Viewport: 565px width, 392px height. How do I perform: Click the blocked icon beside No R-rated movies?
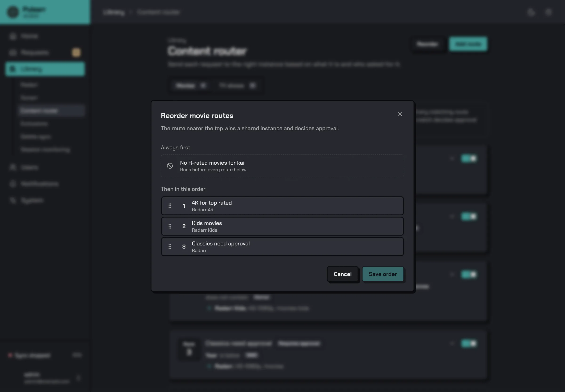coord(170,166)
